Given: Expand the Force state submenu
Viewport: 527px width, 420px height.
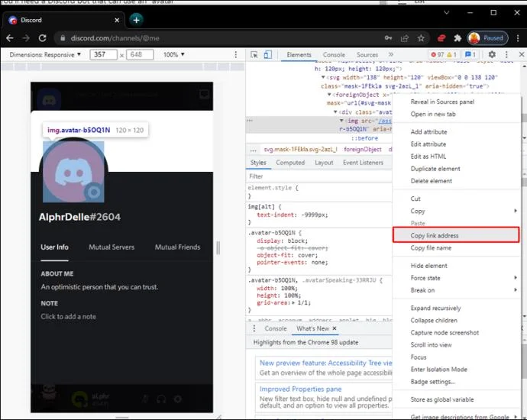Looking at the screenshot, I should click(x=457, y=278).
